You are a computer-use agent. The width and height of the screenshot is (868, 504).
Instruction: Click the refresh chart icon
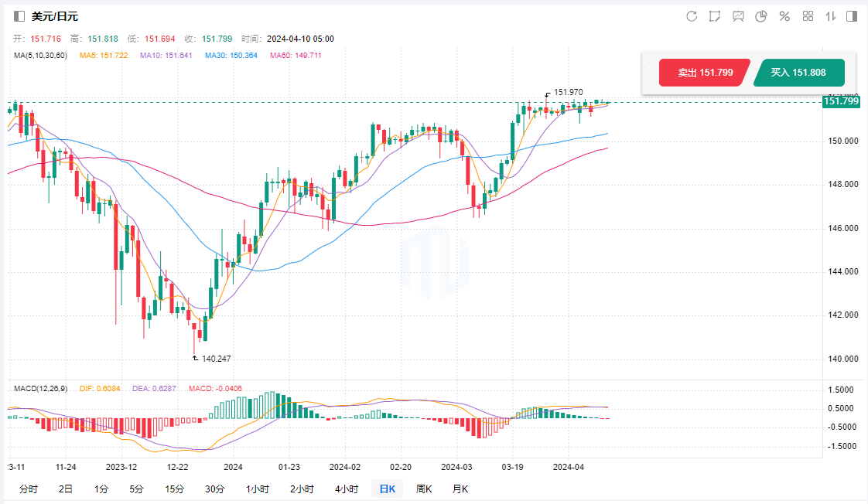click(692, 16)
